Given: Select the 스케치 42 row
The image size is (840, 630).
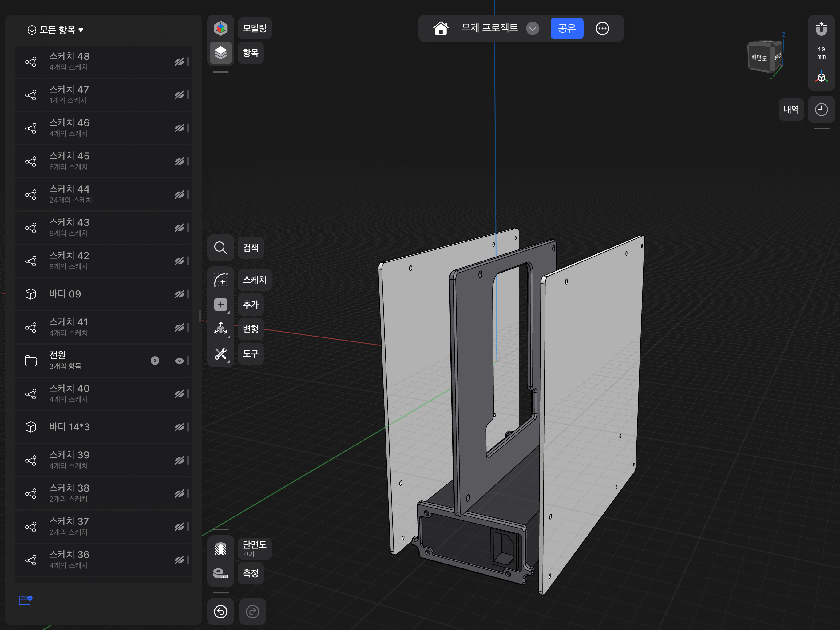Looking at the screenshot, I should click(103, 261).
